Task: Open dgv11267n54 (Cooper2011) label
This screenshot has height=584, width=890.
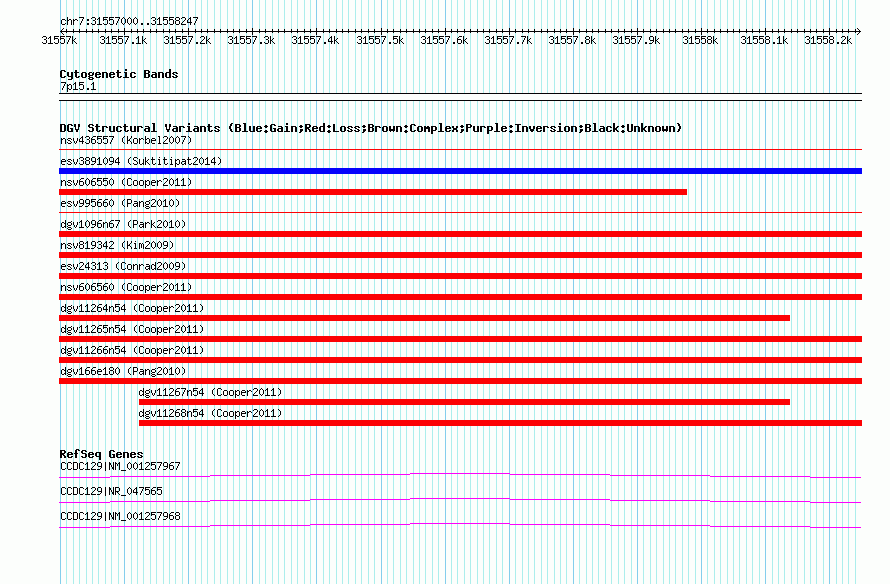Action: point(210,392)
